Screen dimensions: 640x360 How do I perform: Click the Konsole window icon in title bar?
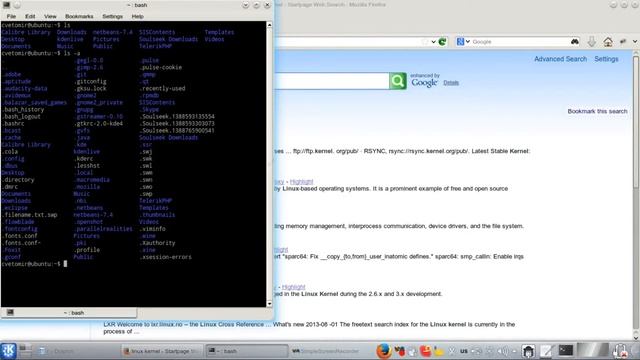(7, 5)
